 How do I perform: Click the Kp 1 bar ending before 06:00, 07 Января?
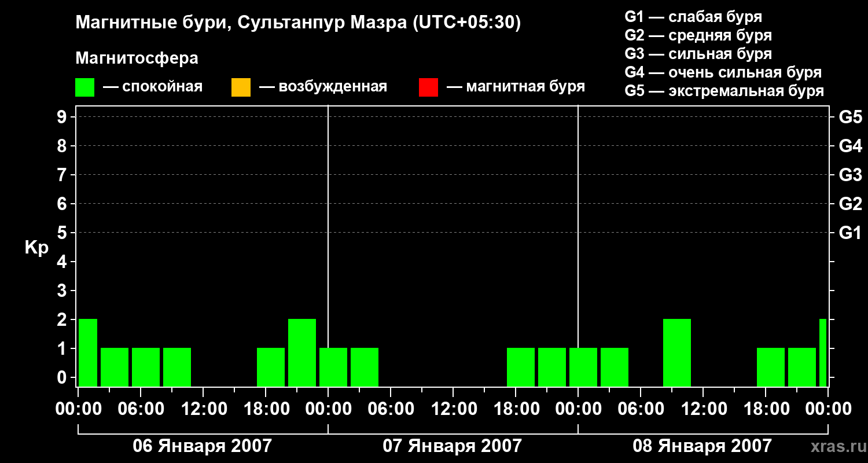click(365, 367)
